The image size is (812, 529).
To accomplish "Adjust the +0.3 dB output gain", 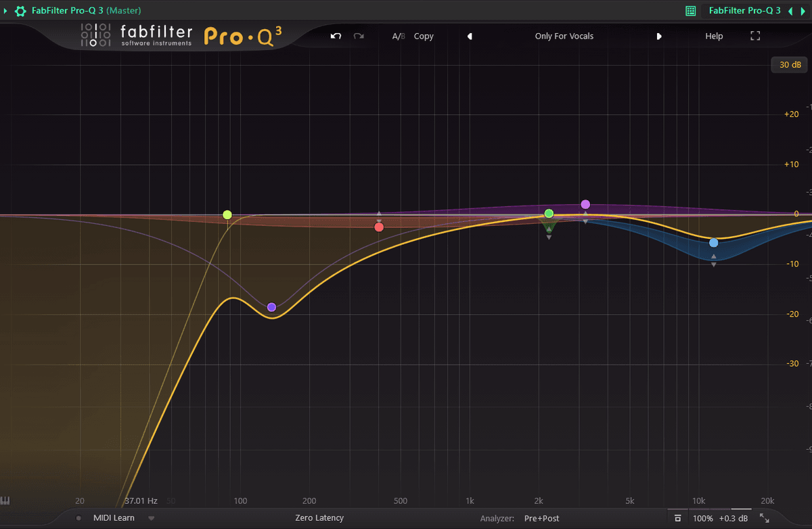I will 734,518.
